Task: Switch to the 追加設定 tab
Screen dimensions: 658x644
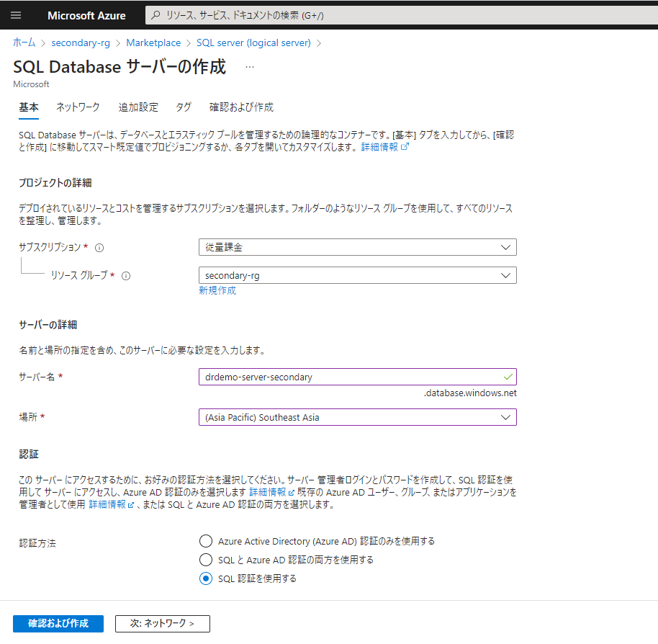Action: pos(138,107)
